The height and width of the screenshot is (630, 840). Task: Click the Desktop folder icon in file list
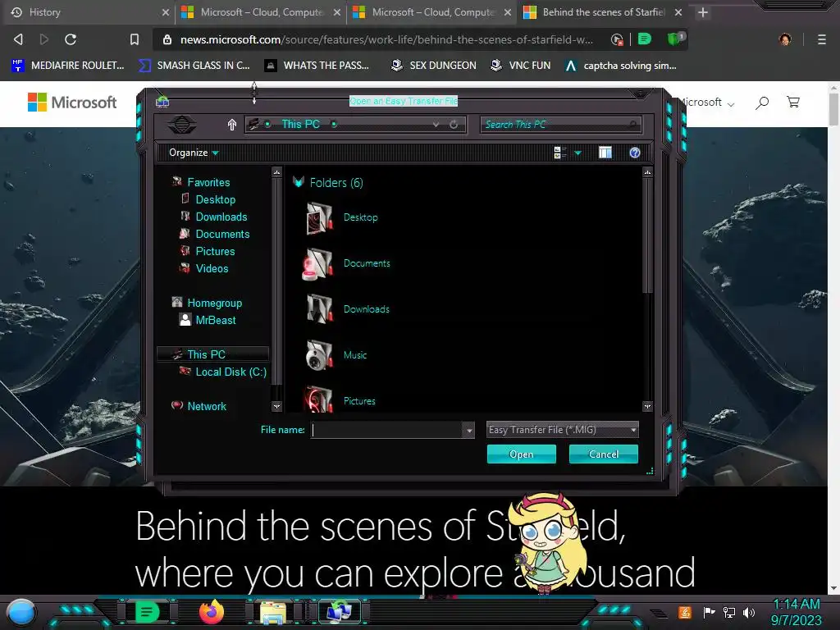pyautogui.click(x=319, y=218)
